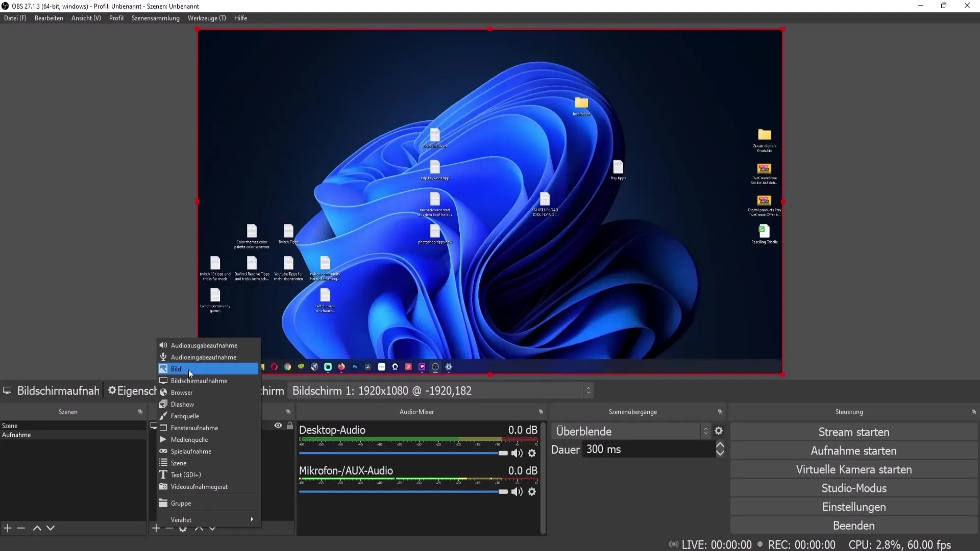Undock the Audio-Mixer panel icon
980x551 pixels.
pos(541,412)
